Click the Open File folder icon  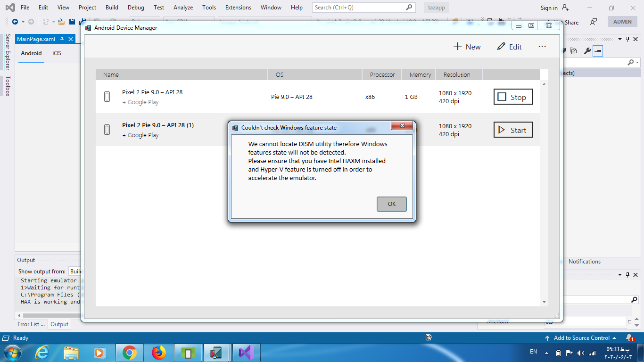click(61, 22)
